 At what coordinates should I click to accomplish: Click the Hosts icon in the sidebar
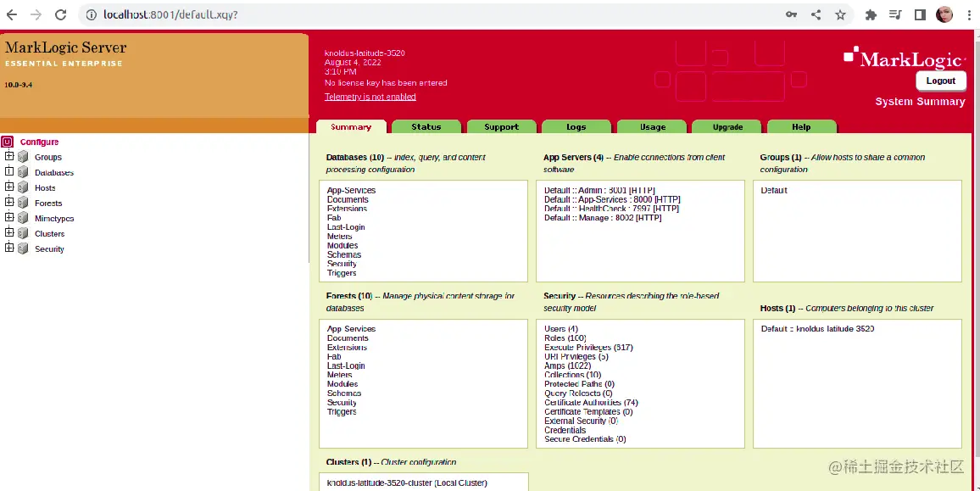22,187
